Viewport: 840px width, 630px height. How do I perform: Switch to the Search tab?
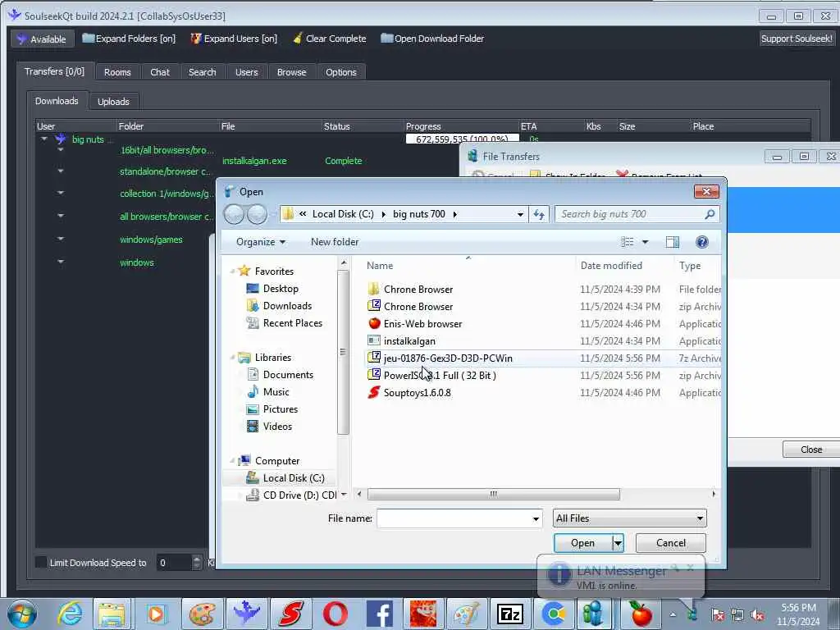click(x=202, y=72)
